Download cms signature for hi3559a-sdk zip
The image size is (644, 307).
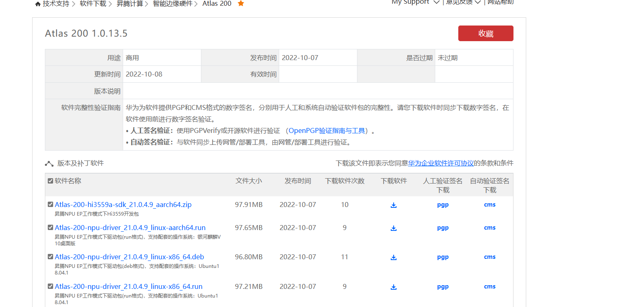[490, 205]
